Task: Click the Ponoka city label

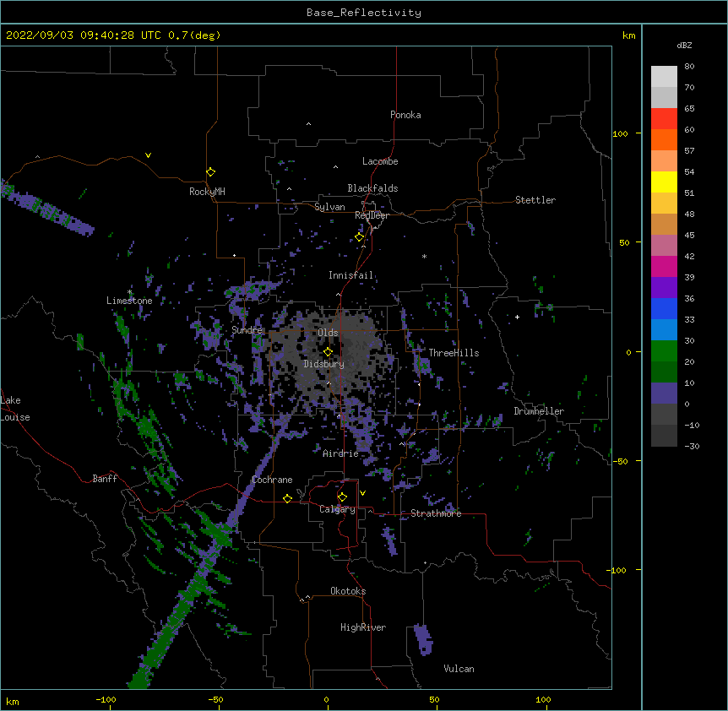Action: pyautogui.click(x=405, y=115)
